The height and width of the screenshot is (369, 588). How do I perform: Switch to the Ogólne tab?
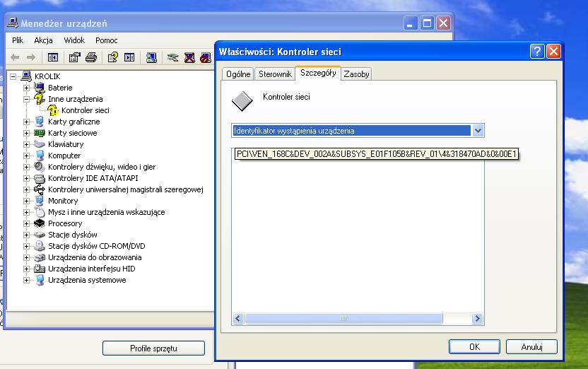click(x=238, y=74)
